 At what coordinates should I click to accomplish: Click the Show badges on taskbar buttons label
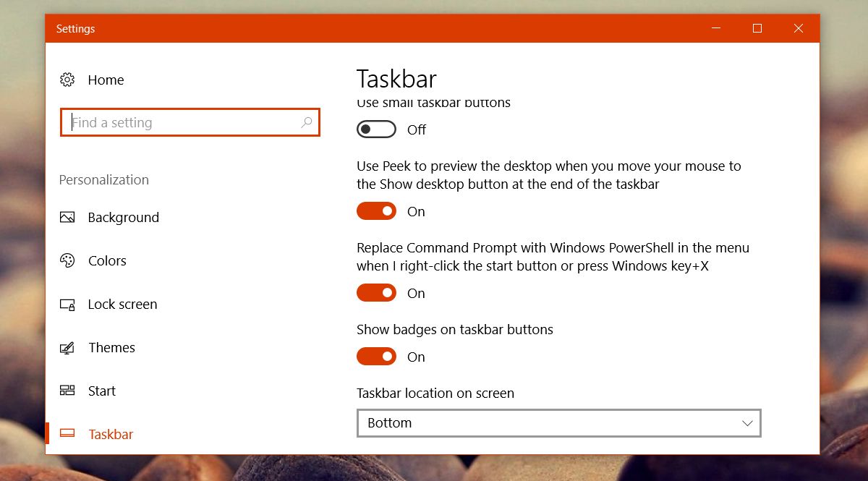[x=455, y=329]
